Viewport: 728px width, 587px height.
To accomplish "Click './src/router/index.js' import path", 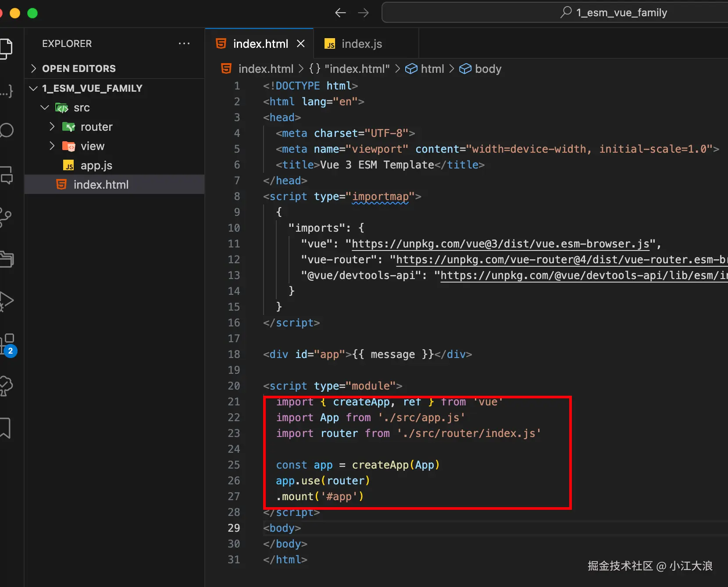I will tap(469, 433).
